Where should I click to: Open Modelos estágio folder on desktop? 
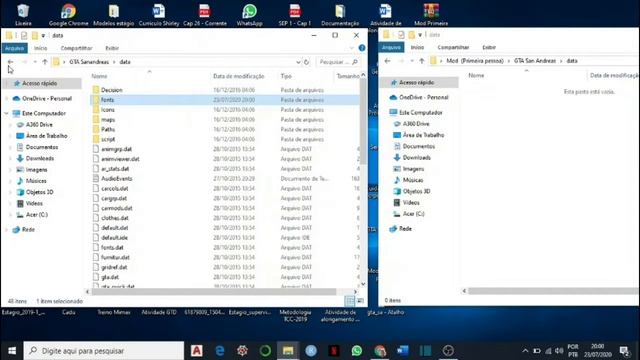click(x=113, y=15)
